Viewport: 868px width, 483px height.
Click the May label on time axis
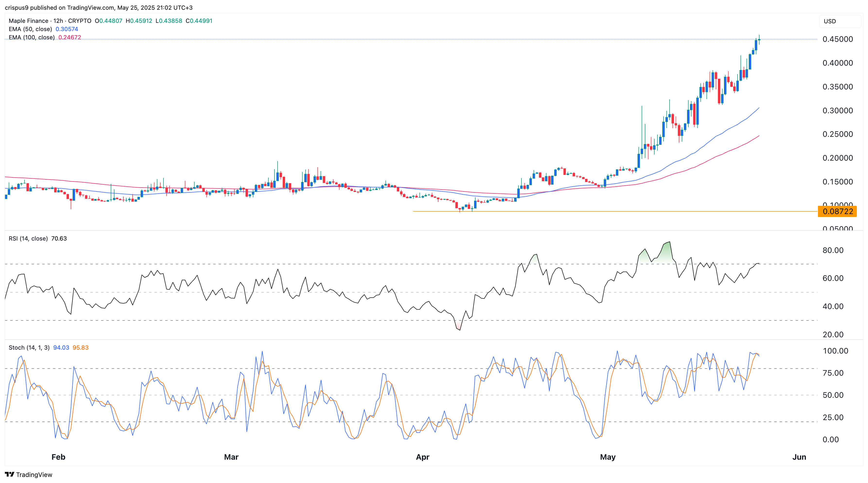[x=608, y=457]
